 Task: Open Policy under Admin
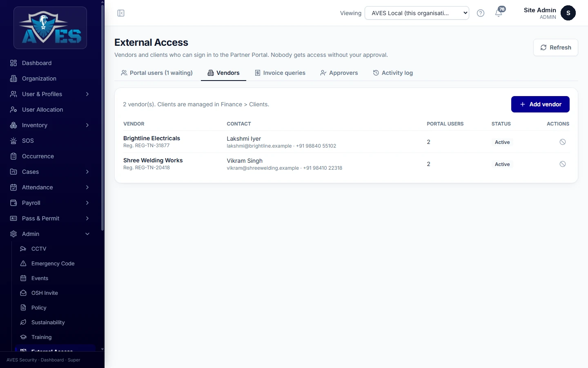[55, 307]
